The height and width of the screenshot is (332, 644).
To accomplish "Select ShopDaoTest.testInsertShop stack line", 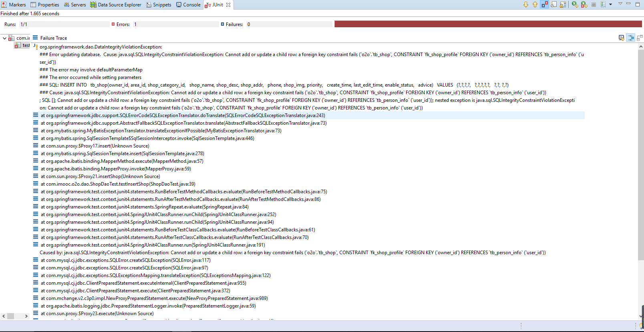I will pos(118,184).
